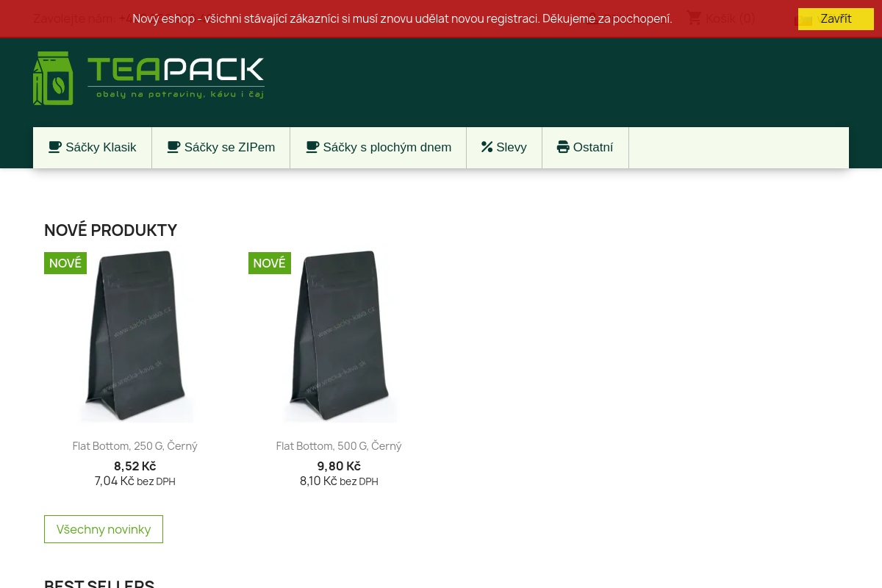Open the Ostatní menu item
Screen dimensions: 882x588
click(592, 148)
